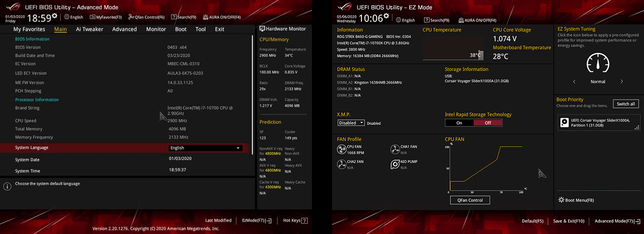The height and width of the screenshot is (234, 644).
Task: Click DIMM_A2 Kingston memory entry
Action: point(369,82)
